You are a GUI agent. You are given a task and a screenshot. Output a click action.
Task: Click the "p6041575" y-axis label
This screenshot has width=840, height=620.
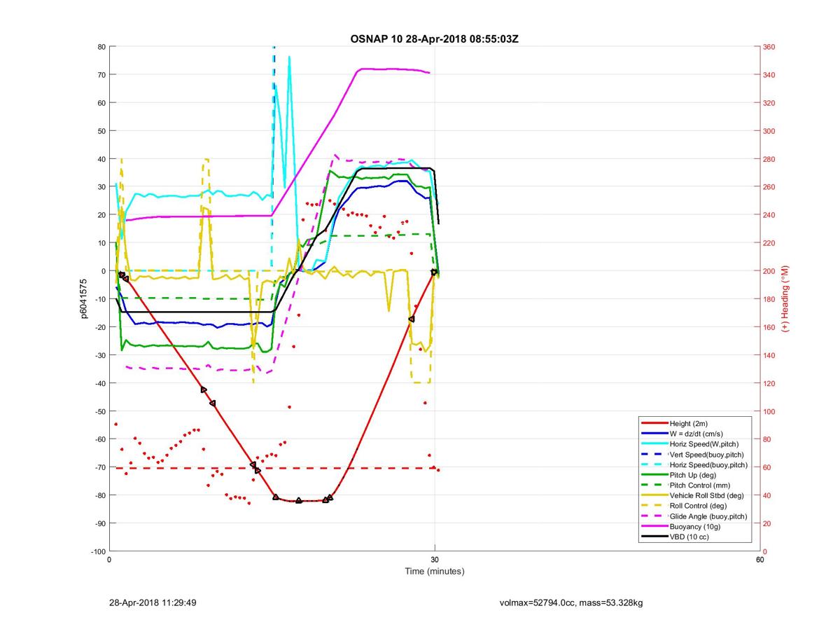click(84, 299)
